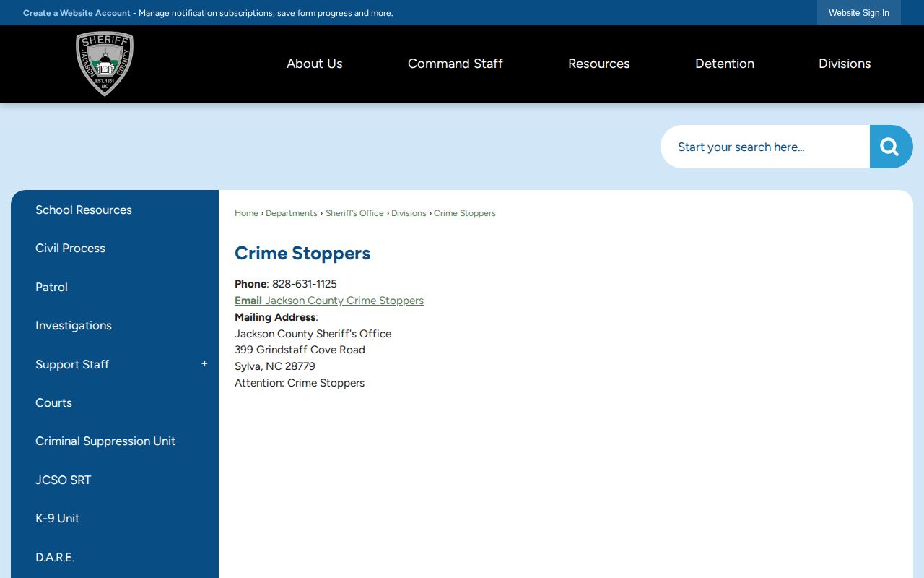Click the Website Sign In button
Screen dimensions: 924x578
(859, 13)
